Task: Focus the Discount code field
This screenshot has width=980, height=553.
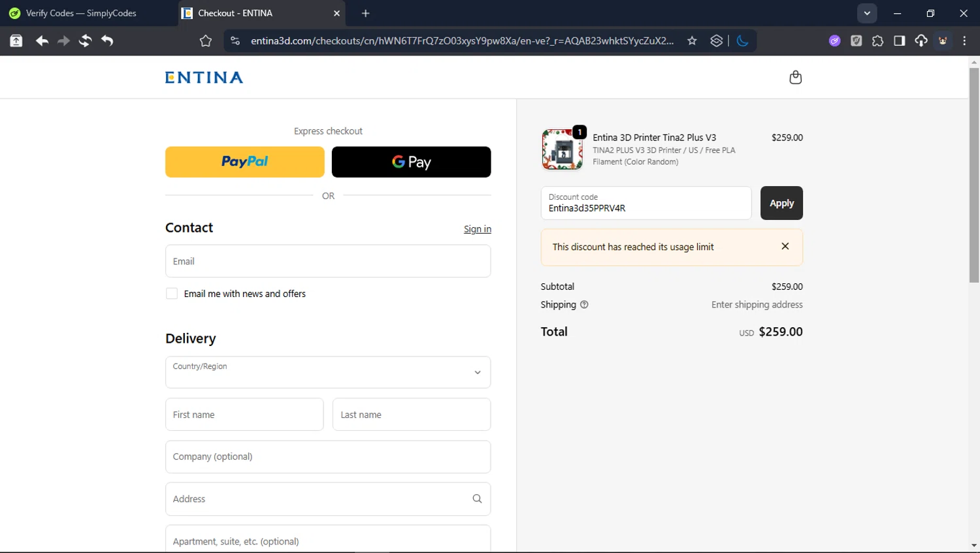Action: coord(646,203)
